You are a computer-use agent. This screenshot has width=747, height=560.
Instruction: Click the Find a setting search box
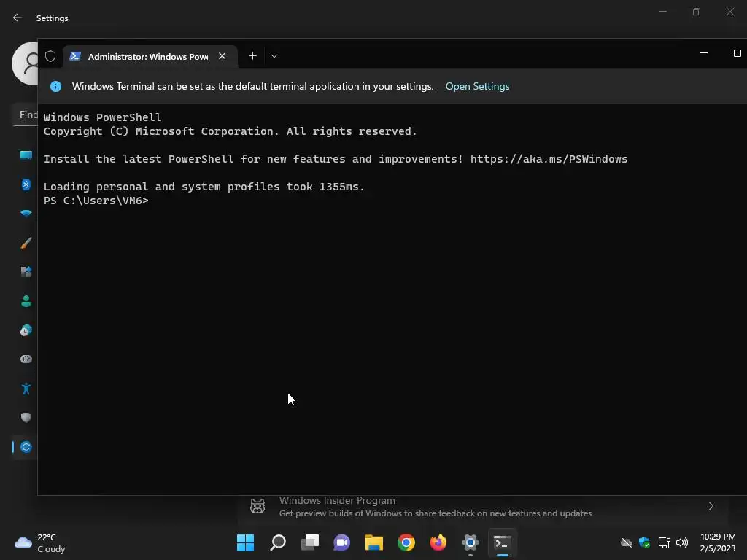click(25, 114)
